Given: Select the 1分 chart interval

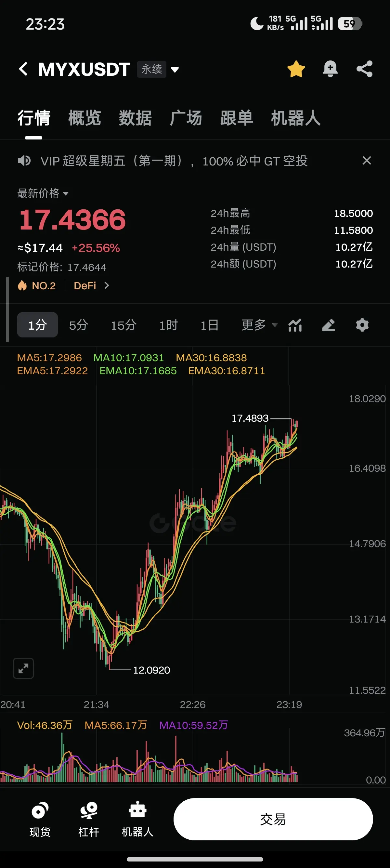Looking at the screenshot, I should [37, 325].
